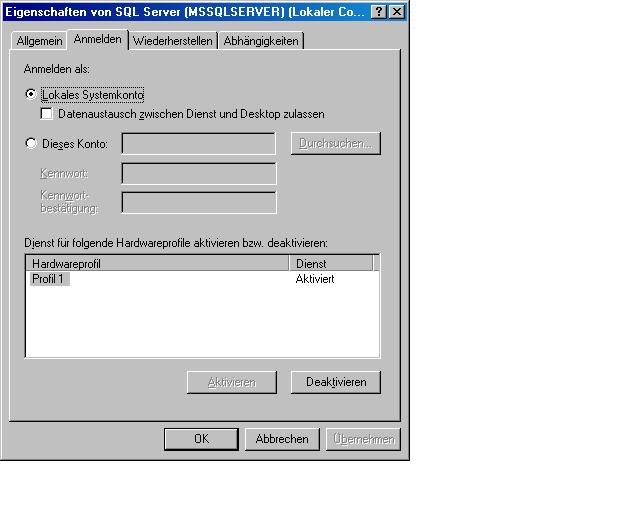
Task: Confirm with the OK button
Action: point(201,439)
